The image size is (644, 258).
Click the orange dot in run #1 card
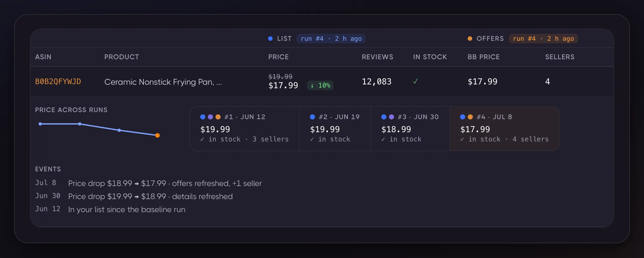[218, 117]
